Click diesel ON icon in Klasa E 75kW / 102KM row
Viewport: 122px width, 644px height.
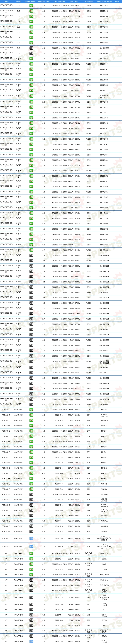pyautogui.click(x=31, y=308)
